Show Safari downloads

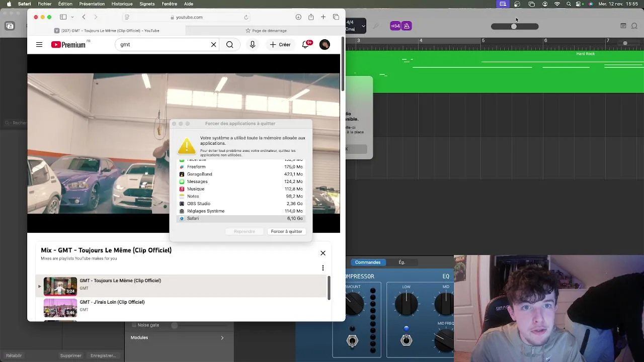[298, 17]
